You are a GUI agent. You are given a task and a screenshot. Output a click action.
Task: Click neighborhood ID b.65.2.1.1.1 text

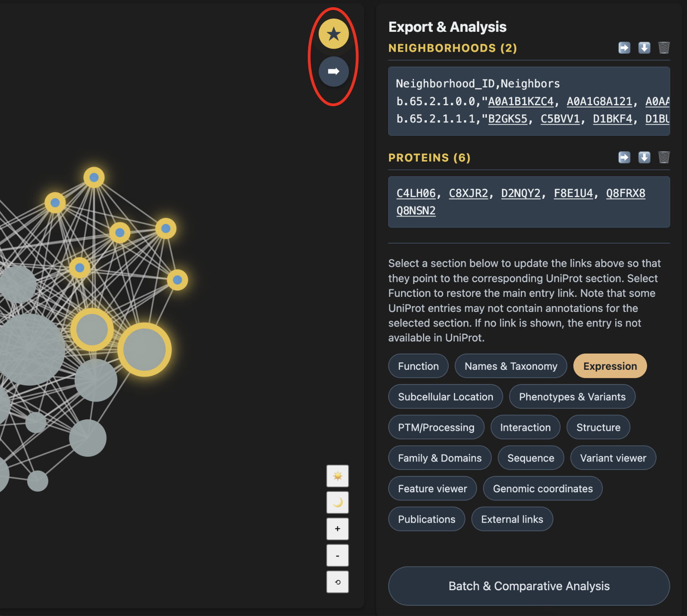pyautogui.click(x=435, y=119)
